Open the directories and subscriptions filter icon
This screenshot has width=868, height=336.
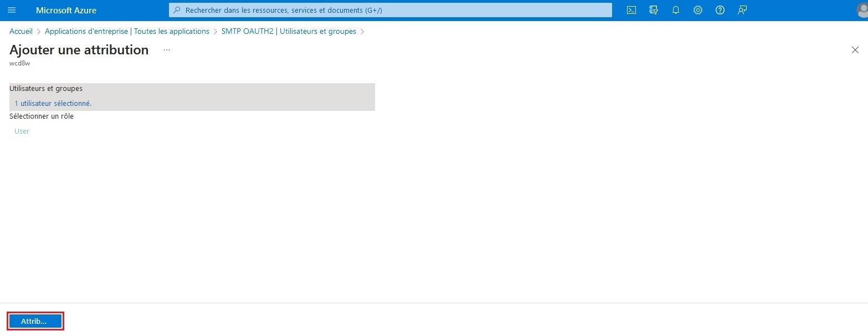654,10
